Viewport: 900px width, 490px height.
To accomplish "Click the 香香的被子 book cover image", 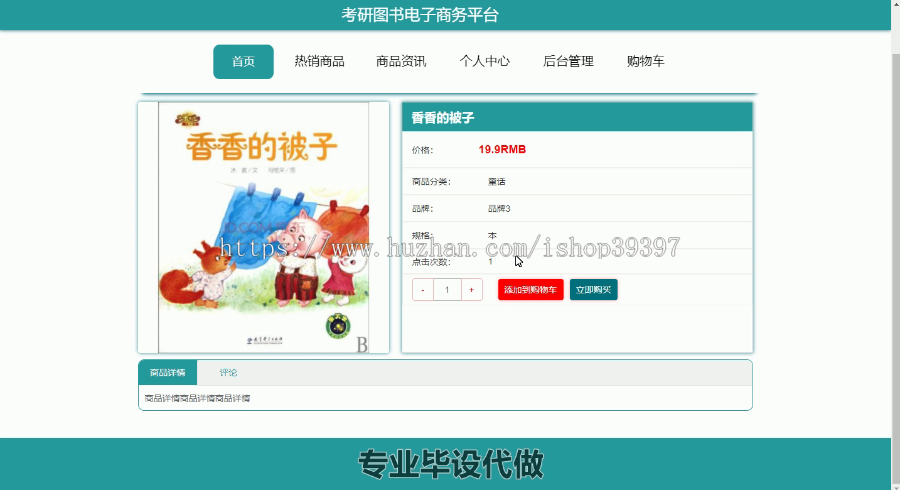I will pyautogui.click(x=263, y=227).
